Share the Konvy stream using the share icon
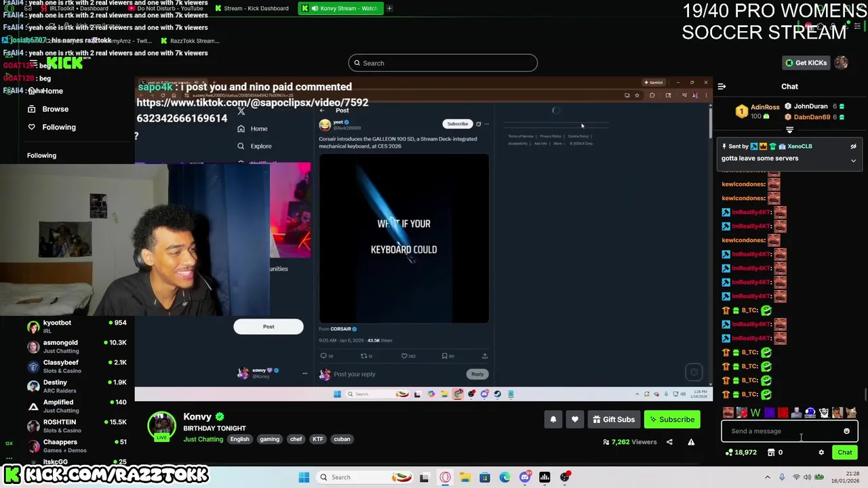 tap(669, 442)
